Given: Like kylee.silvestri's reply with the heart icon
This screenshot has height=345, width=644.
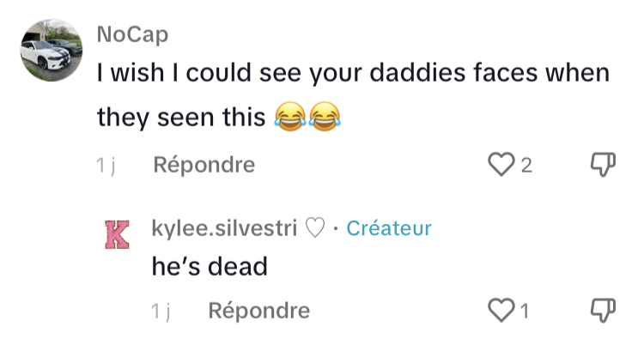Looking at the screenshot, I should pos(501,310).
